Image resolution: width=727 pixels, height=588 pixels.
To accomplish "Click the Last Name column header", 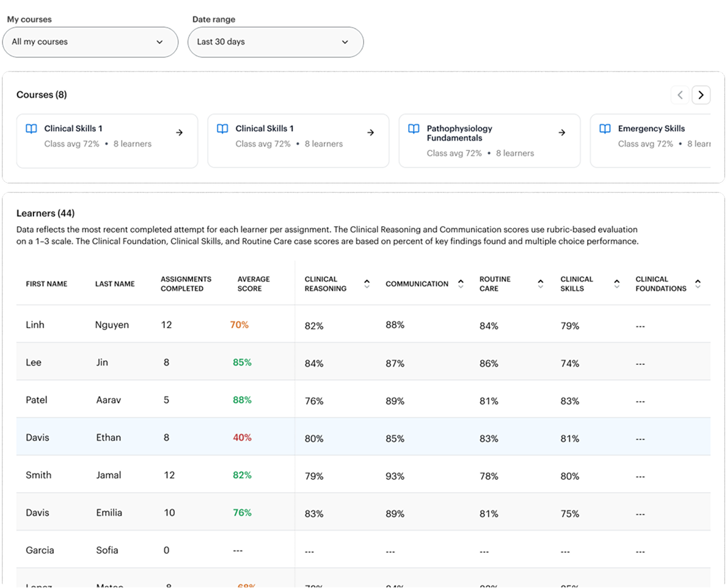I will 115,284.
